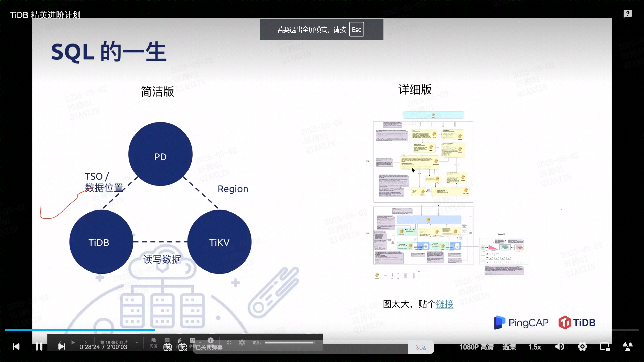Go to the previous video
This screenshot has height=362, width=644.
(16, 347)
